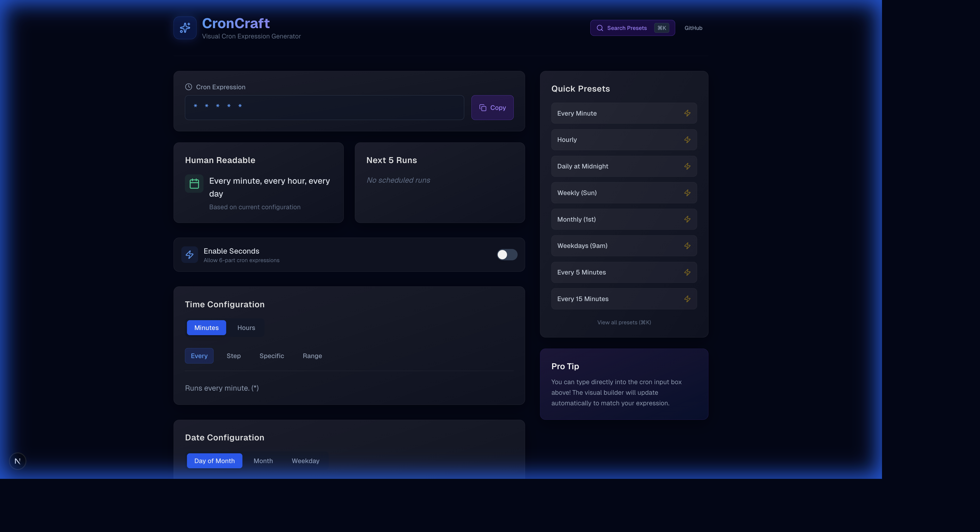Viewport: 980px width, 532px height.
Task: Click the Copy label text
Action: [498, 108]
